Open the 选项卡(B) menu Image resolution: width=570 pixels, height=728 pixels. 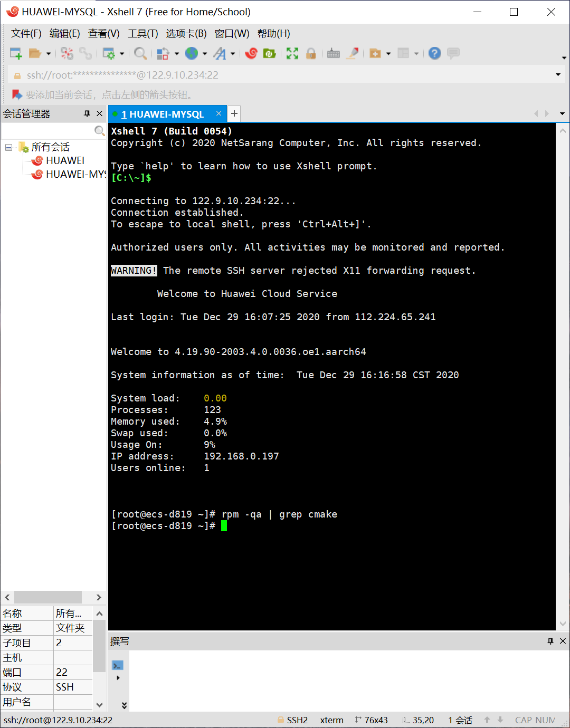point(186,34)
